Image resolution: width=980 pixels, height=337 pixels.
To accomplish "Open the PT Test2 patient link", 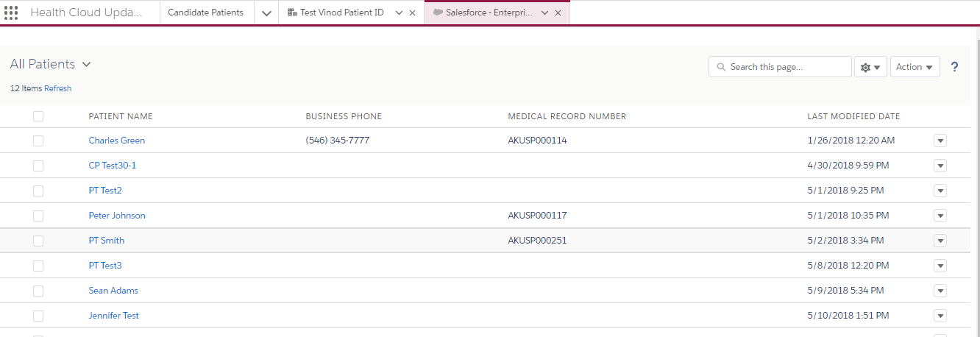I will pos(105,191).
